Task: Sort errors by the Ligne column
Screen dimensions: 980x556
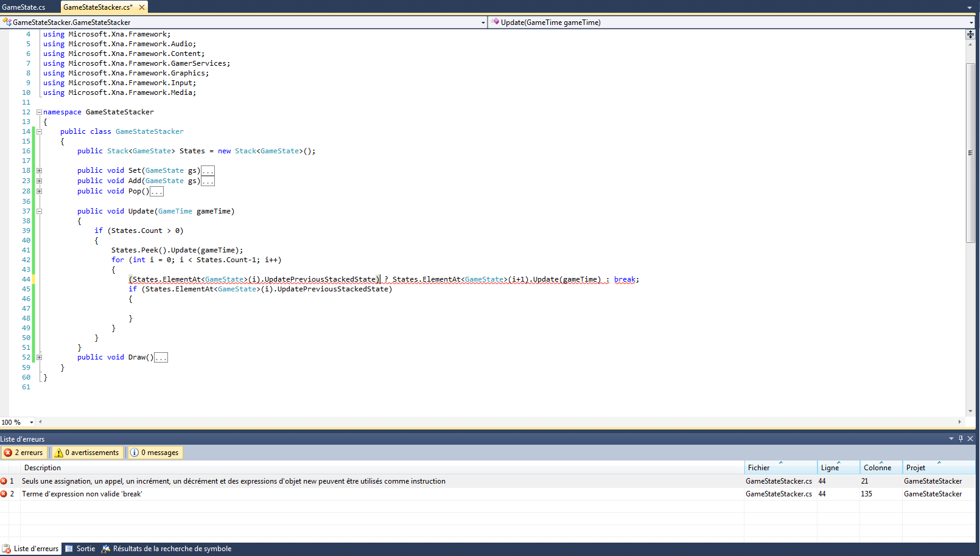Action: tap(838, 467)
